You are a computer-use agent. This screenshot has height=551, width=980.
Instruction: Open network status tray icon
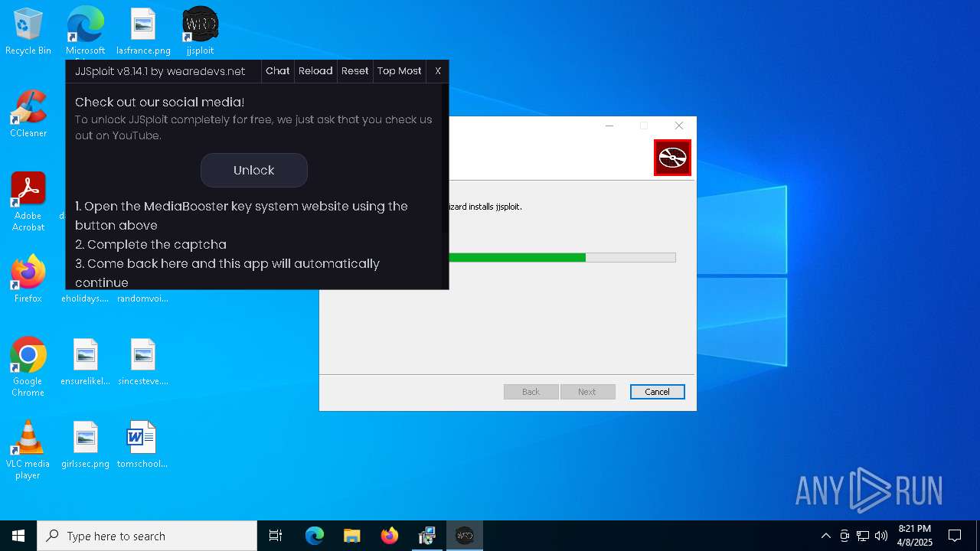863,536
